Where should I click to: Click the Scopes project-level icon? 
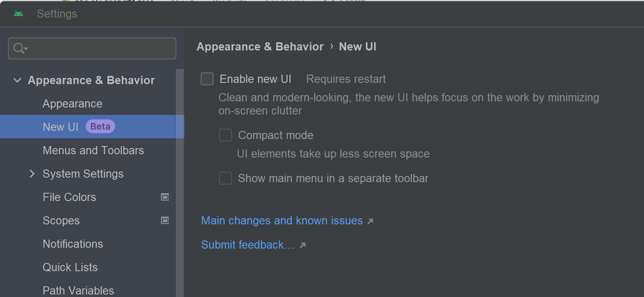[165, 221]
